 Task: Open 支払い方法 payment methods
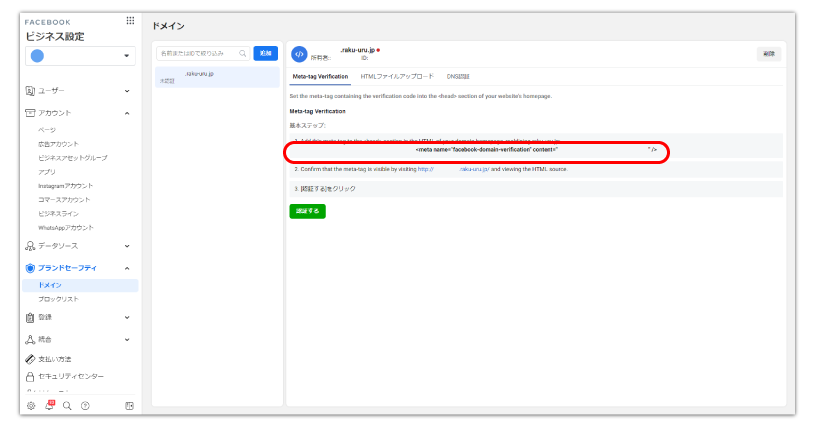coord(54,359)
